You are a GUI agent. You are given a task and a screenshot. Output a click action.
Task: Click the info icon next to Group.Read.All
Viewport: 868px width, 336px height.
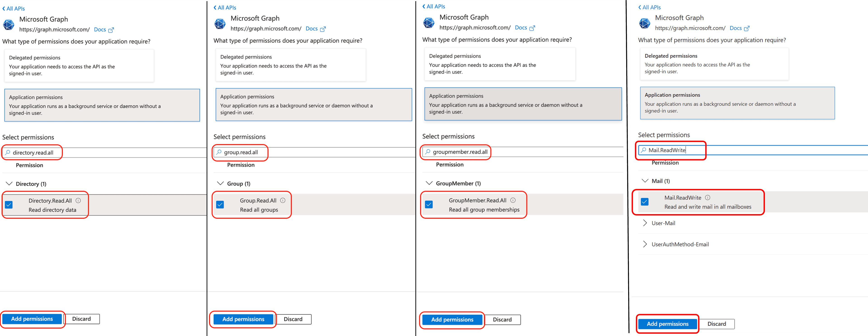point(283,200)
